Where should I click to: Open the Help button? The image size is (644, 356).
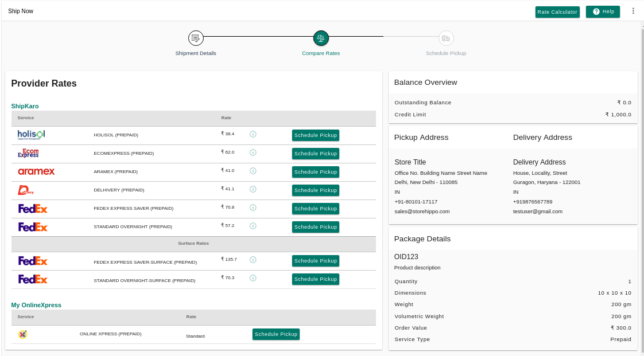[603, 11]
